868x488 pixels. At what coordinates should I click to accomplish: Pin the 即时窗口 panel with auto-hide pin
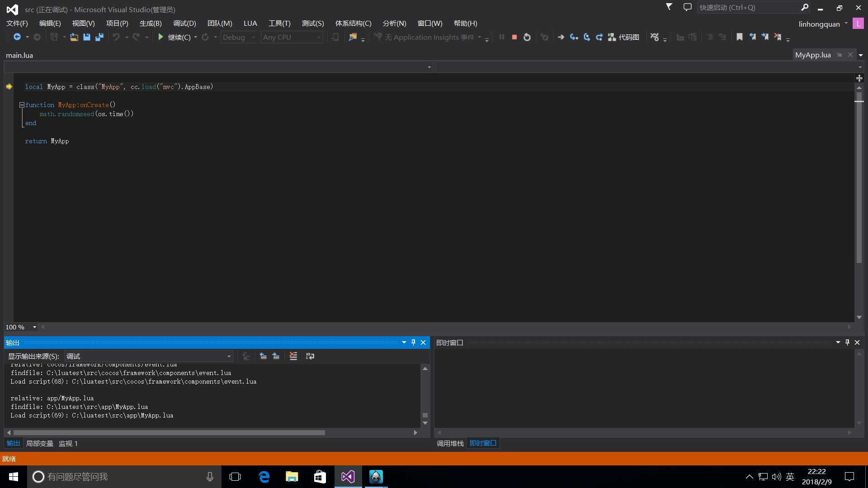tap(847, 343)
